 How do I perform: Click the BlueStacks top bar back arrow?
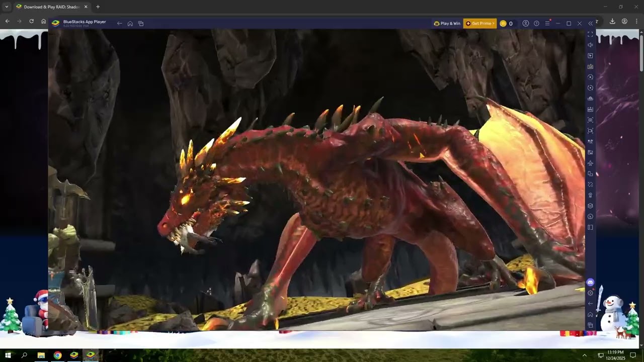click(119, 24)
